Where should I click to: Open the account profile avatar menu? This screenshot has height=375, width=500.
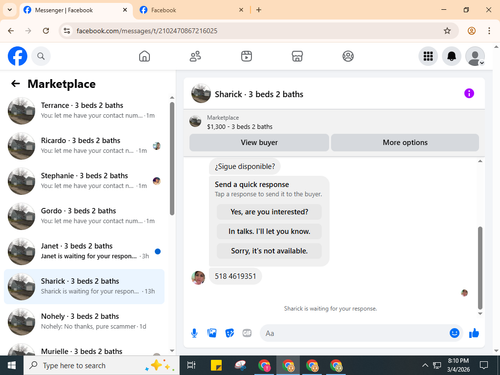click(475, 56)
